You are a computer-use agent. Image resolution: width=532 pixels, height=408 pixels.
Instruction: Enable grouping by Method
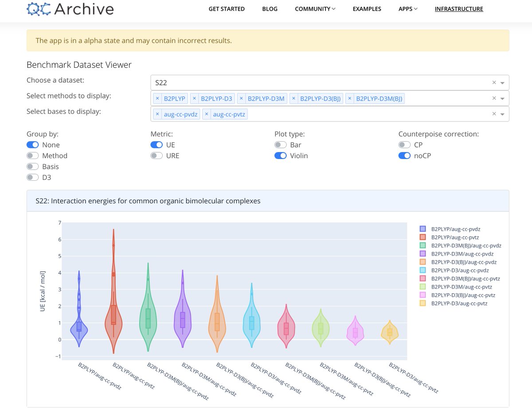tap(33, 155)
